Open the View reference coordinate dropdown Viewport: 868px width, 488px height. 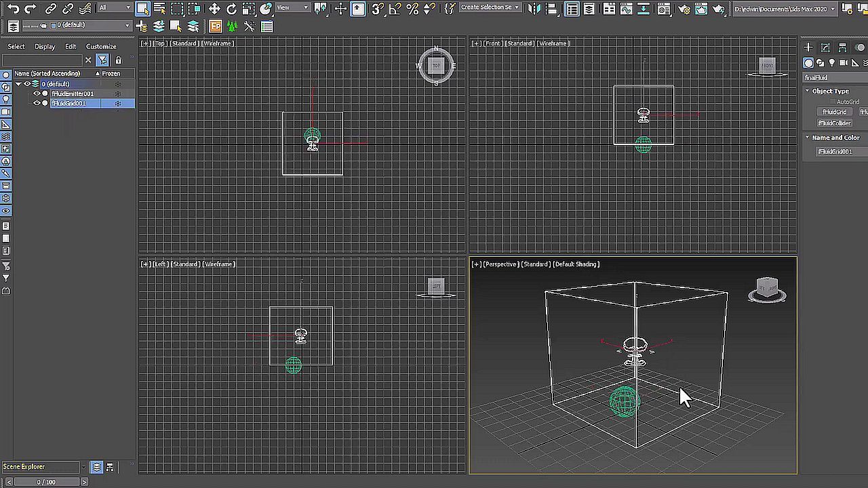292,7
